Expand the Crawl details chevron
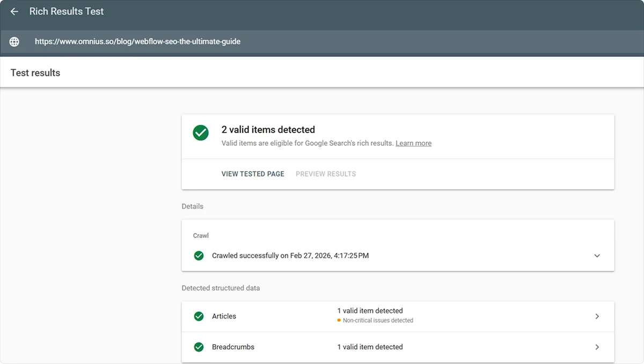The height and width of the screenshot is (364, 644). click(597, 256)
